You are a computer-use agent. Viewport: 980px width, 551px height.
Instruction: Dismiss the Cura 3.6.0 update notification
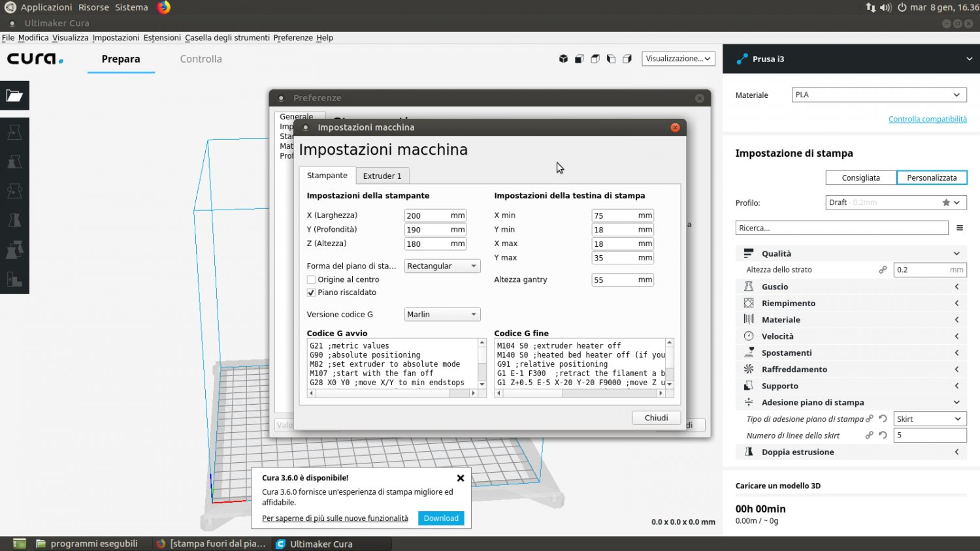coord(461,478)
